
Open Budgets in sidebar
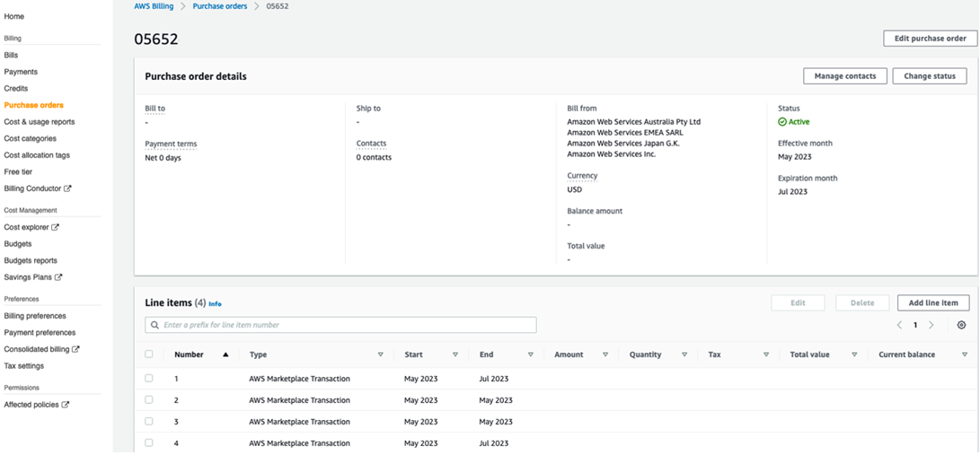click(x=17, y=244)
